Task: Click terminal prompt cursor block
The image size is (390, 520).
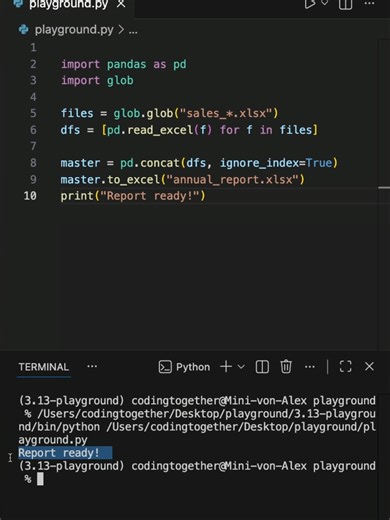Action: (x=40, y=479)
